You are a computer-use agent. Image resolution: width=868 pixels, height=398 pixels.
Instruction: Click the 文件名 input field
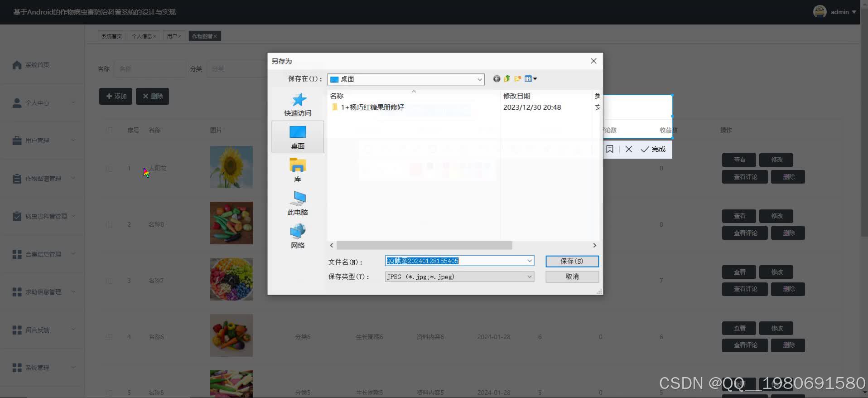(455, 261)
